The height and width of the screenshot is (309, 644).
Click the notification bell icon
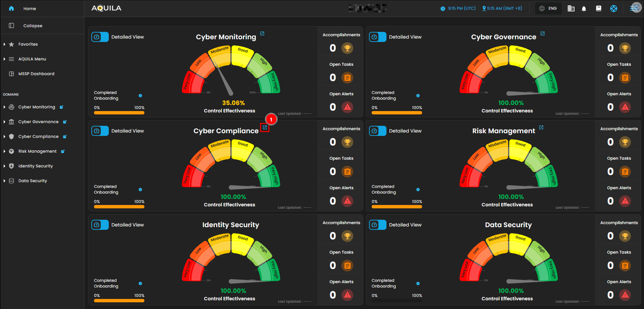(x=584, y=9)
